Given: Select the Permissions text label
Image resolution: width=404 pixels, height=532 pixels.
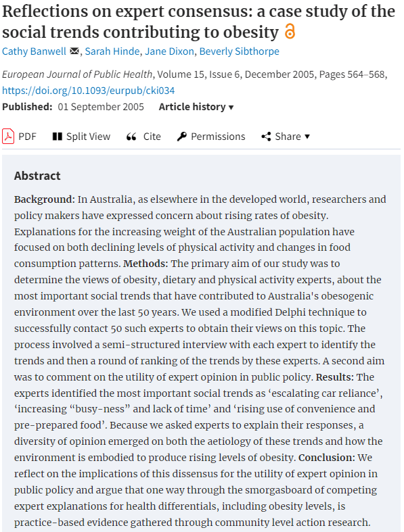Looking at the screenshot, I should click(218, 137).
